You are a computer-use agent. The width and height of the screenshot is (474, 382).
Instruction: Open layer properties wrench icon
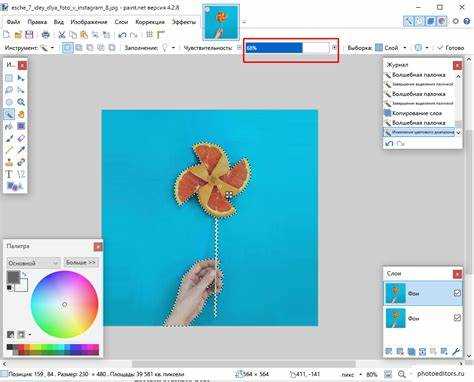[x=456, y=351]
